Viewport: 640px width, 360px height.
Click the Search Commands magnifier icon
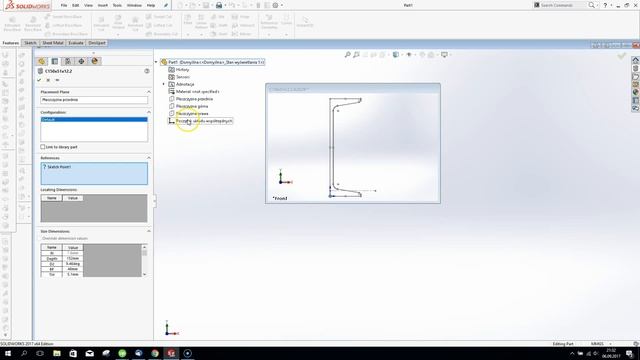coord(591,5)
